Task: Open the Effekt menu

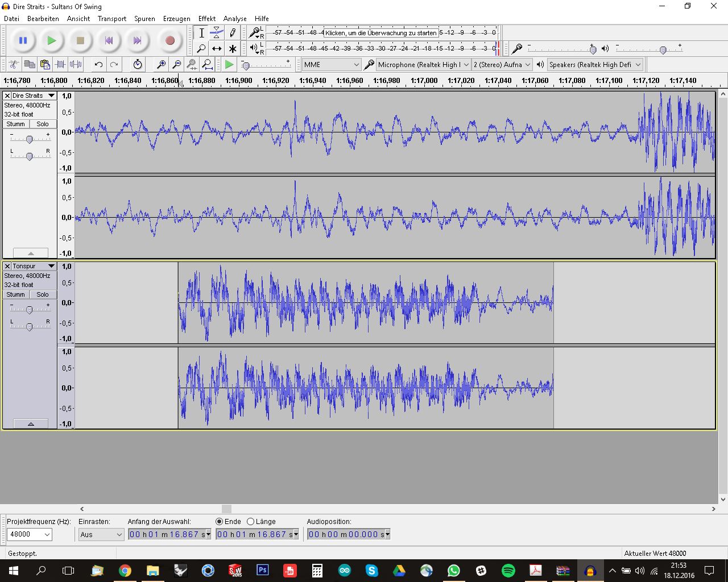Action: coord(207,18)
